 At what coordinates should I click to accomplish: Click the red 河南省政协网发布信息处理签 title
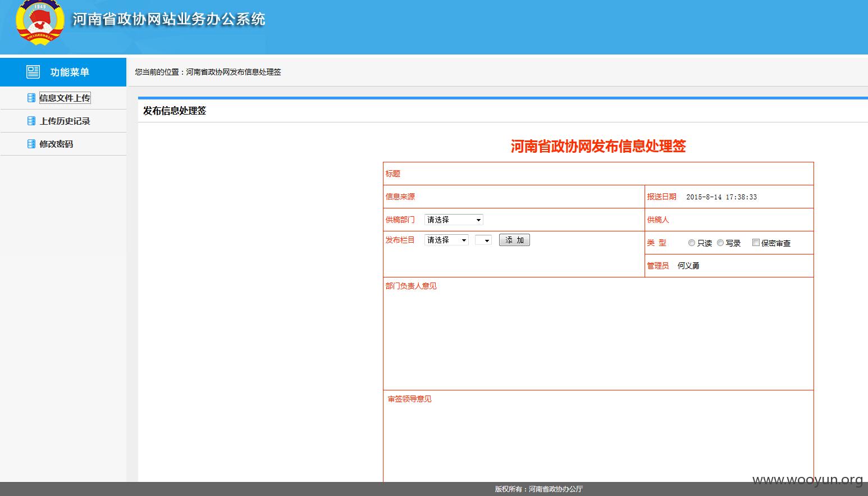598,147
